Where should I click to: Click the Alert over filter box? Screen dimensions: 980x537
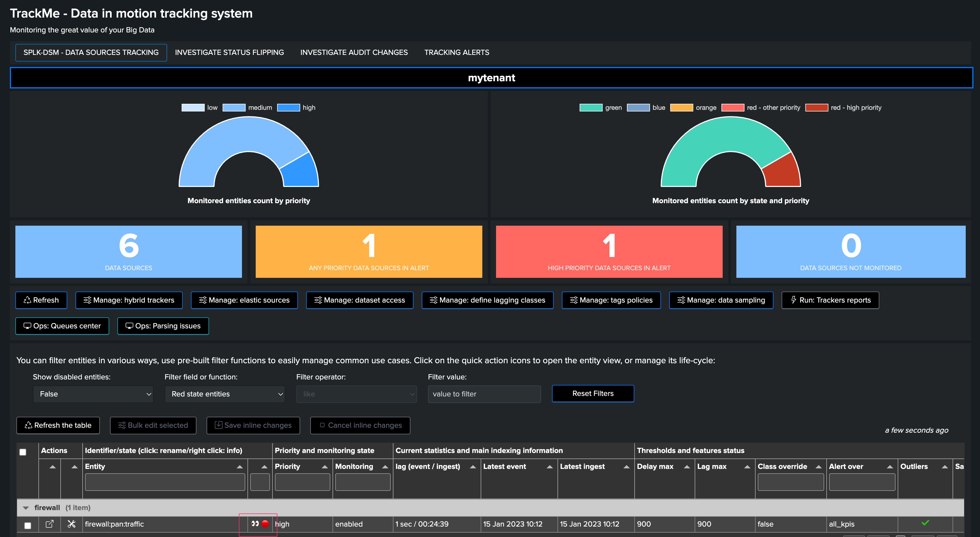pos(862,482)
